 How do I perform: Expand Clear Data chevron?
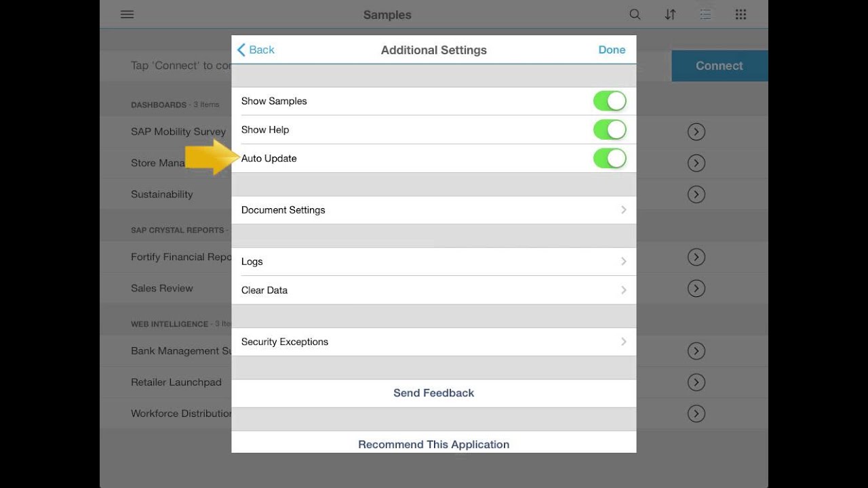(623, 290)
